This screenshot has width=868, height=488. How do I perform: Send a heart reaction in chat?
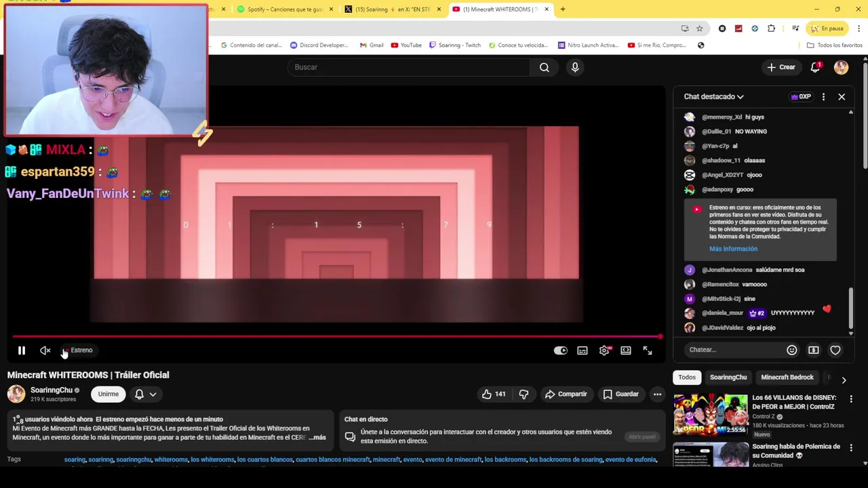835,350
